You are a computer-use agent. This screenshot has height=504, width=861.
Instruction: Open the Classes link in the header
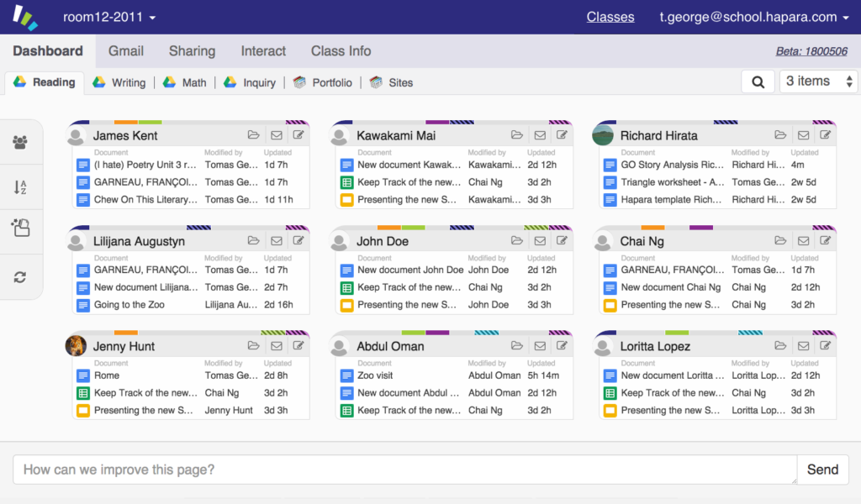(610, 17)
